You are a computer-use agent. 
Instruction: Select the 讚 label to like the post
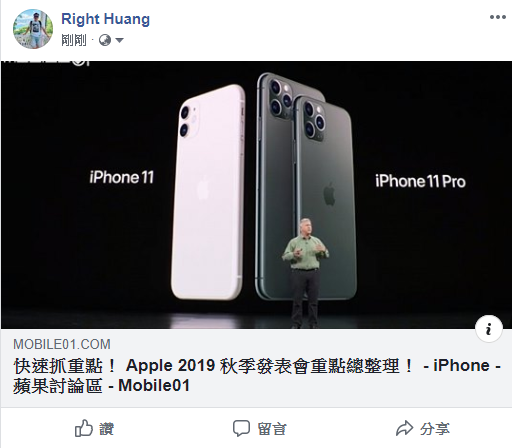pyautogui.click(x=106, y=429)
